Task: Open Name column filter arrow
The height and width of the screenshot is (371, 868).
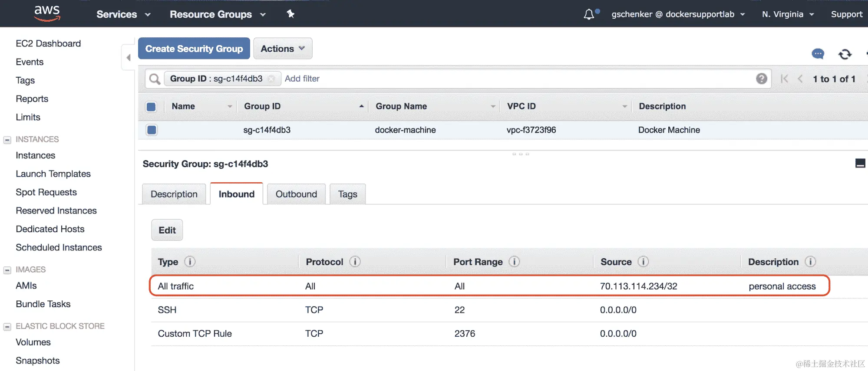Action: click(x=230, y=106)
